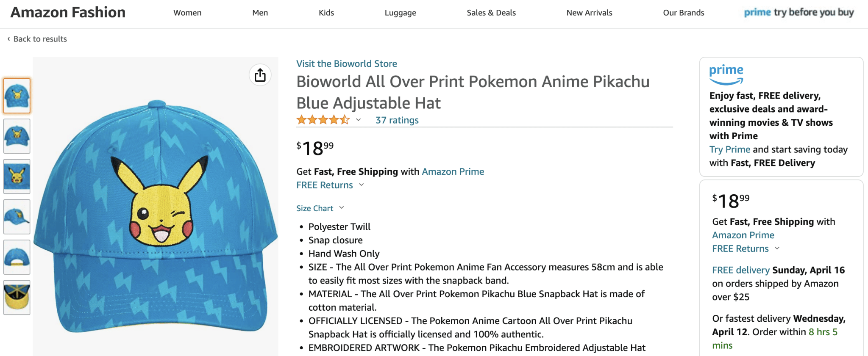Switch to the Sales & Deals section

(491, 13)
